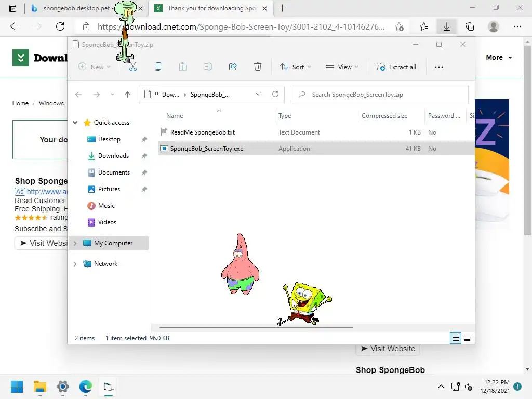This screenshot has width=532, height=399.
Task: Click the Paste icon in Explorer toolbar
Action: (182, 67)
